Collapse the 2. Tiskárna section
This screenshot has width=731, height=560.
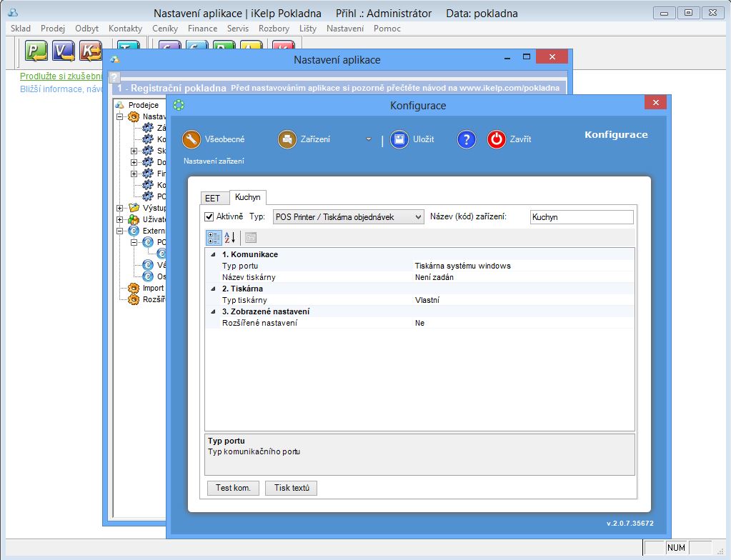[x=214, y=289]
